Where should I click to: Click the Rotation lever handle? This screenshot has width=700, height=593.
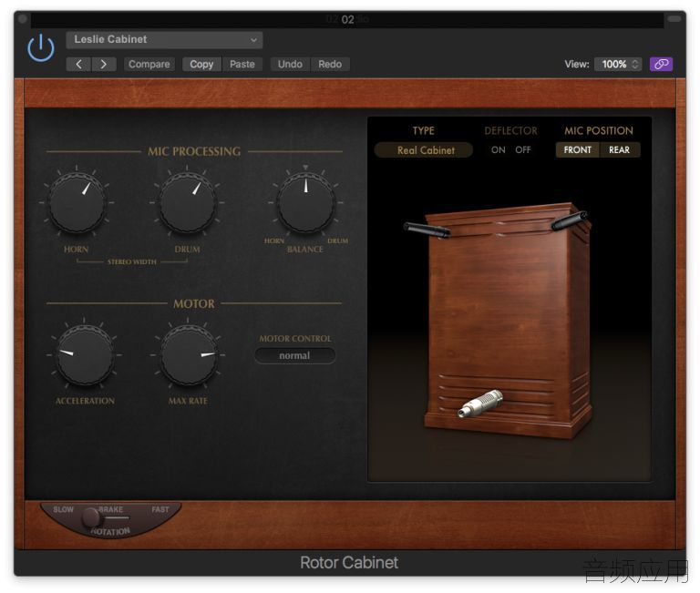(x=92, y=518)
